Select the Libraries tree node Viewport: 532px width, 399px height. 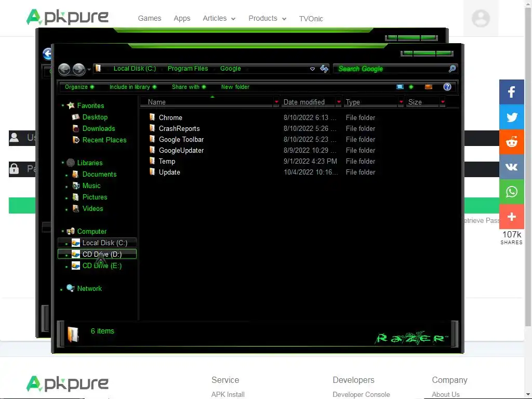(x=89, y=163)
